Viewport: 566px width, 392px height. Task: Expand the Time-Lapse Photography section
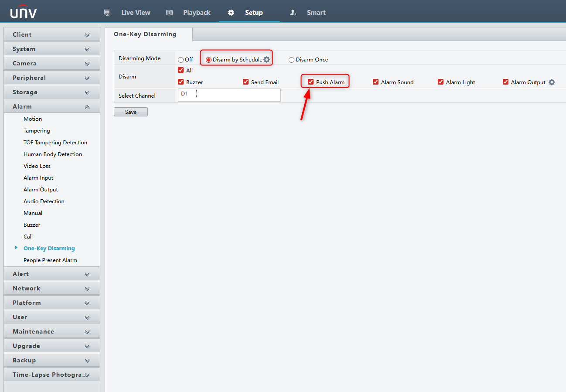pos(52,375)
